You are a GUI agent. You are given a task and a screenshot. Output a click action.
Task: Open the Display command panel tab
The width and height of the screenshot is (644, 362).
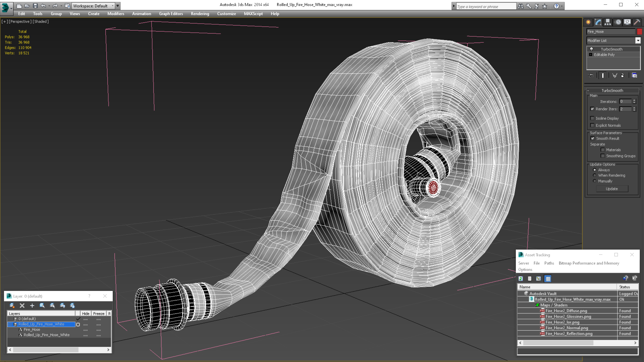pyautogui.click(x=627, y=22)
